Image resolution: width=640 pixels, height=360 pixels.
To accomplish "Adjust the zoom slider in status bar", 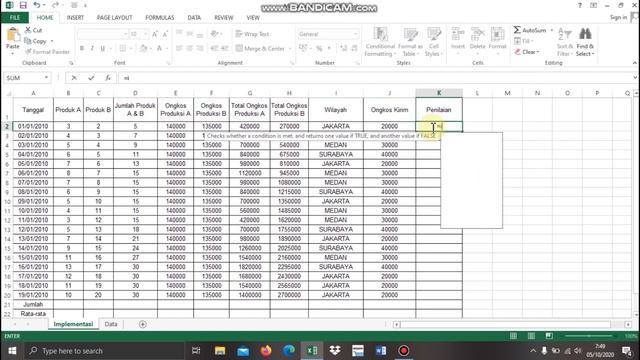I will [589, 336].
